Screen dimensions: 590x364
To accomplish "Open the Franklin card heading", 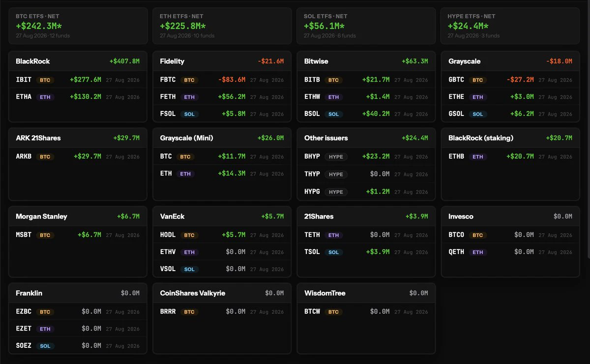I will (x=29, y=293).
